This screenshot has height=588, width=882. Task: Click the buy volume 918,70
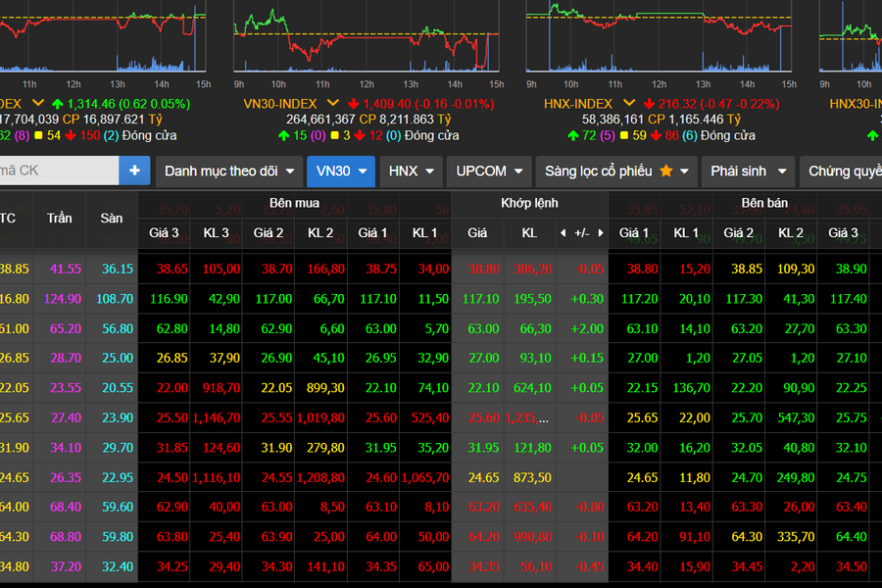pos(221,388)
